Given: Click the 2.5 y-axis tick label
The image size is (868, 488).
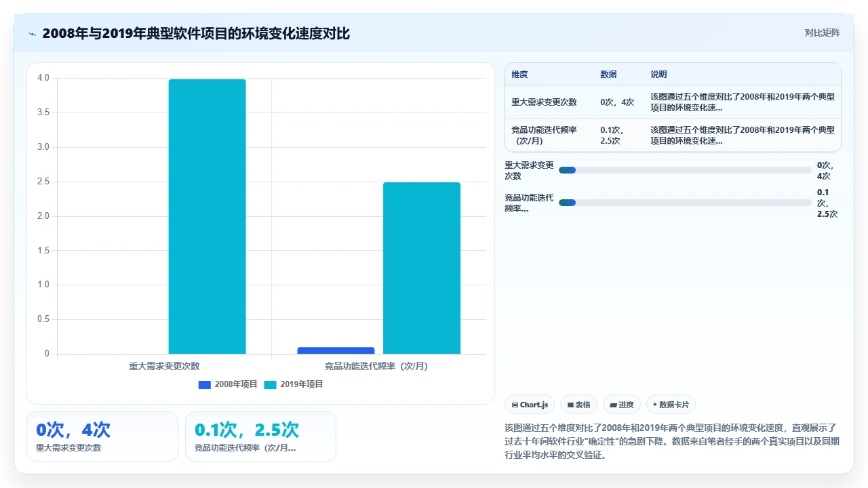Looking at the screenshot, I should coord(43,182).
